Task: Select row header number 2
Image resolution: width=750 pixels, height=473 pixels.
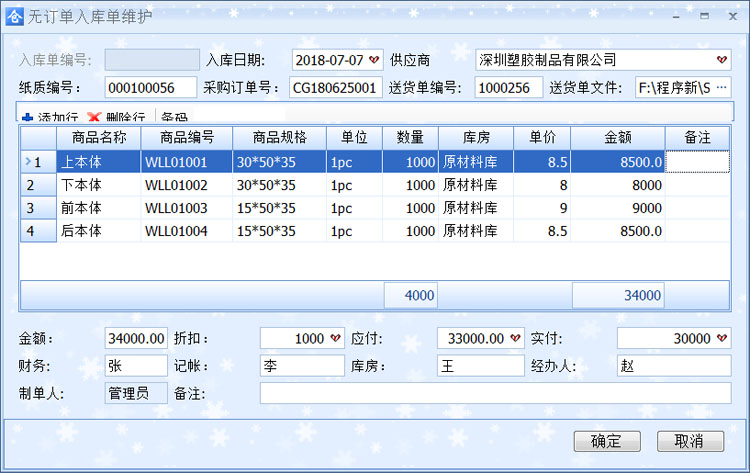Action: pyautogui.click(x=38, y=185)
